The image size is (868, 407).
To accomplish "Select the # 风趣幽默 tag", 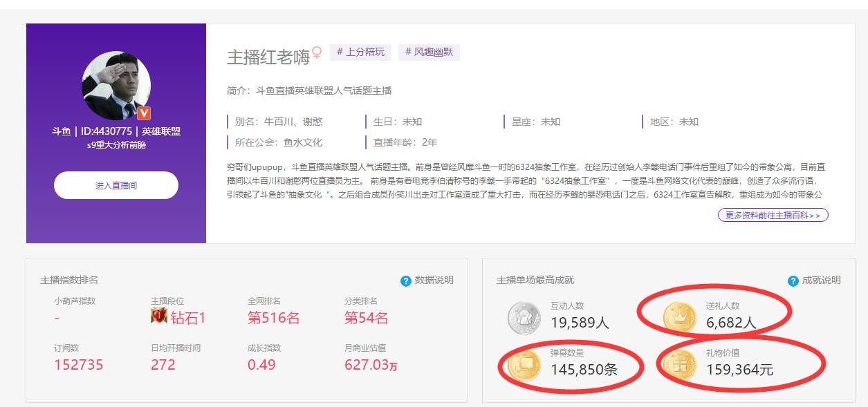I will 429,52.
